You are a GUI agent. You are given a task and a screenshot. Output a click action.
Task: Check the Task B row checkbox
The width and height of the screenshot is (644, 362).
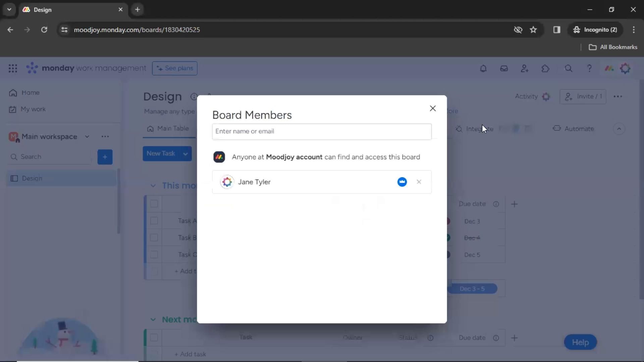pos(154,238)
